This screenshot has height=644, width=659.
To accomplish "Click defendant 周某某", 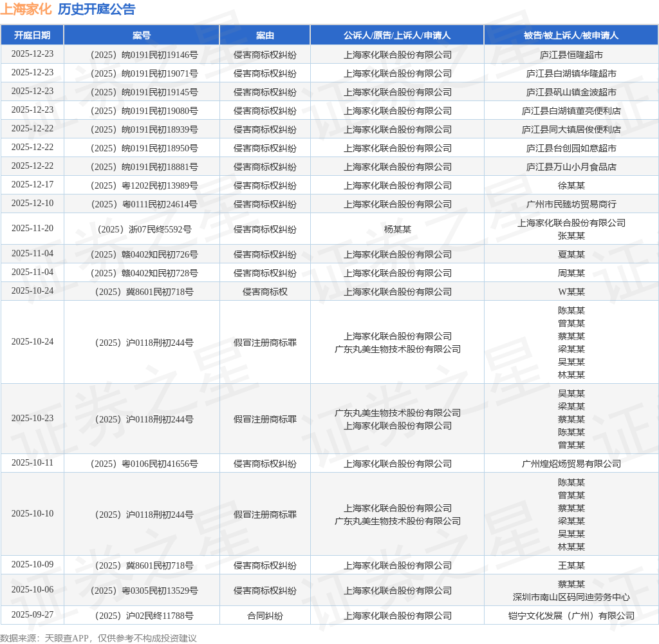I will coord(571,273).
